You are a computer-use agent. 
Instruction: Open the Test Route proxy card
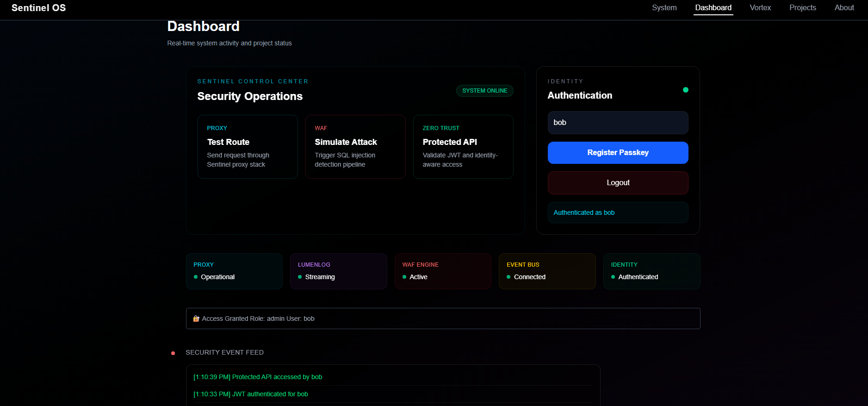(x=248, y=147)
